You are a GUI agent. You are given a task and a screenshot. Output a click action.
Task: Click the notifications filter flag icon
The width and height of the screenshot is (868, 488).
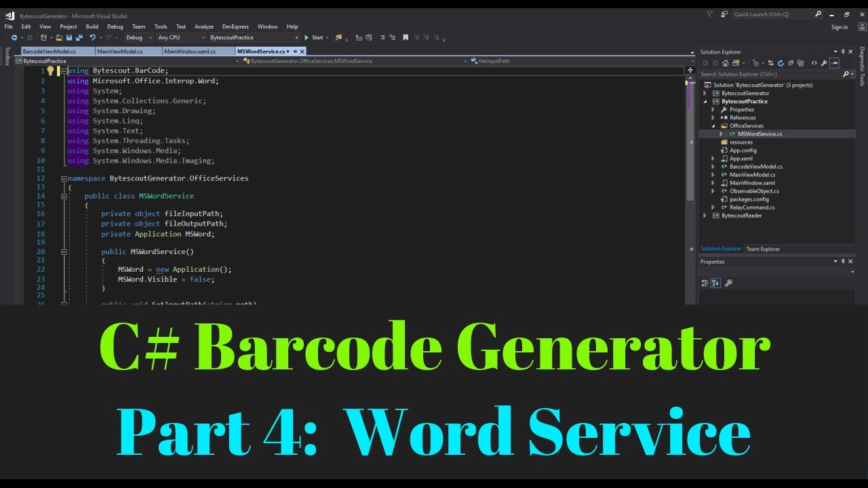coord(709,14)
